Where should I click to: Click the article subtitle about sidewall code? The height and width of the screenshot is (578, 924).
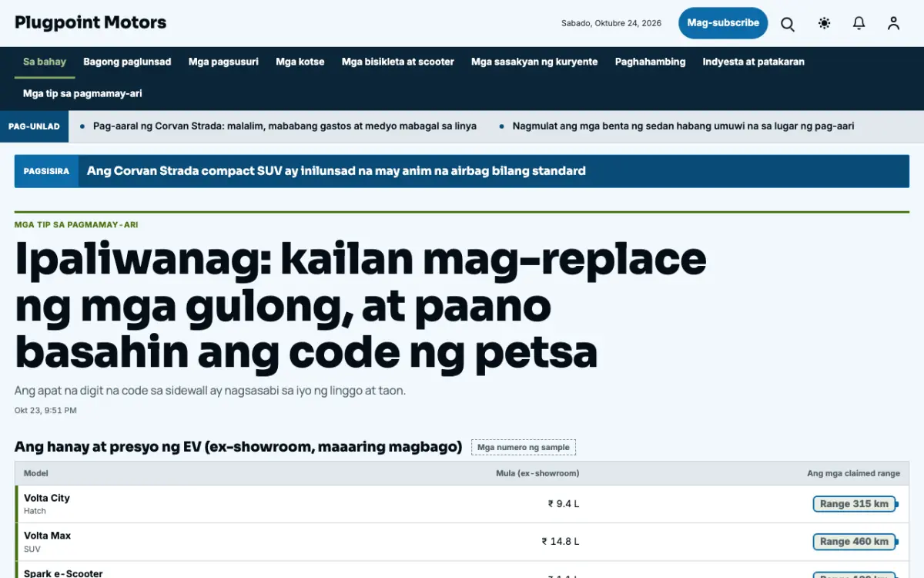click(x=210, y=391)
